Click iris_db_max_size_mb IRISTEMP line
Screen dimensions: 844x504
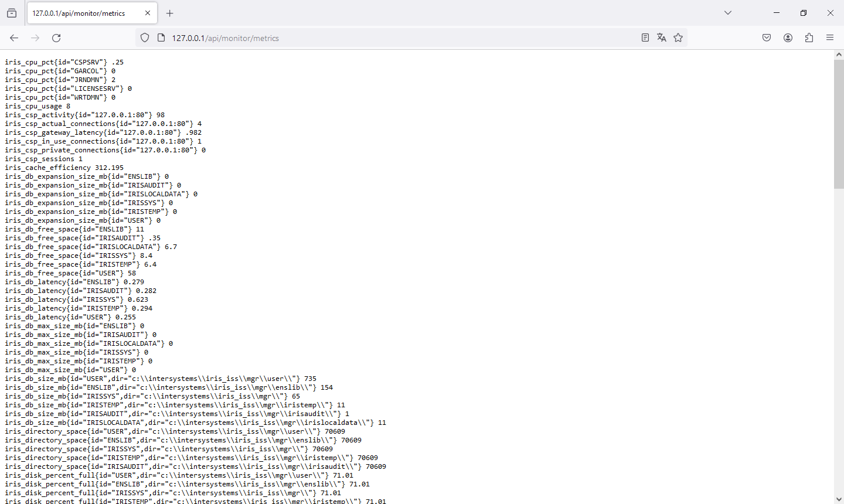[x=79, y=361]
